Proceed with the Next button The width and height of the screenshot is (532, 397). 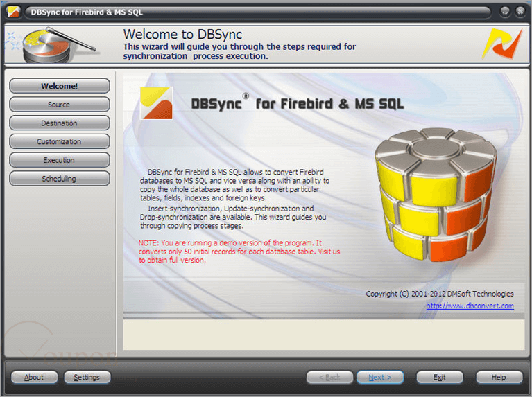pos(380,377)
